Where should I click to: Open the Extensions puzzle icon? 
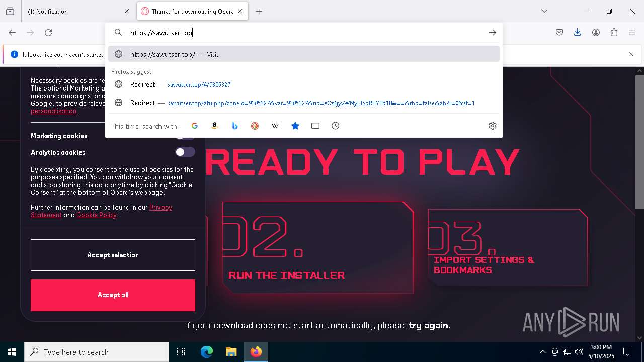(614, 33)
